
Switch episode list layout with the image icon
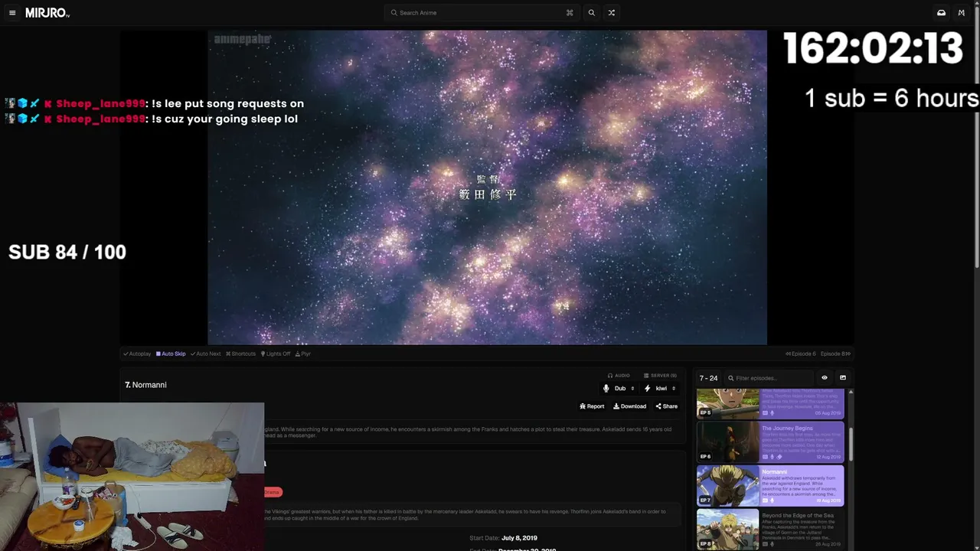pos(843,378)
